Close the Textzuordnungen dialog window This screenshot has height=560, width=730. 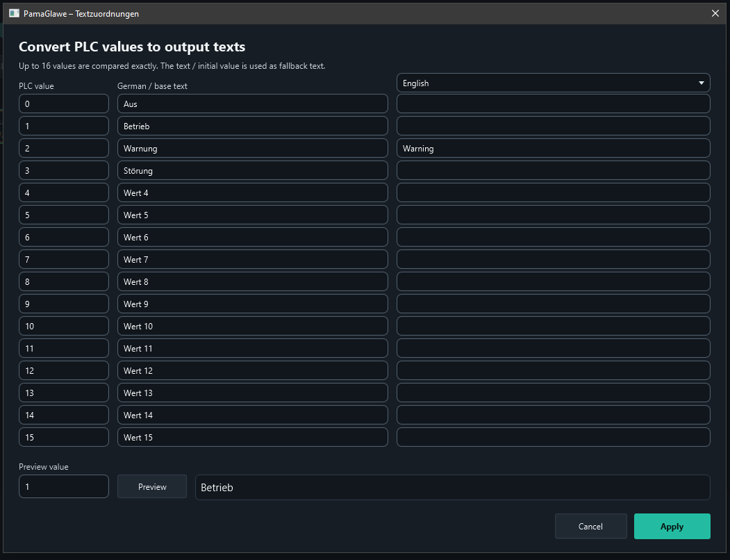click(x=715, y=13)
